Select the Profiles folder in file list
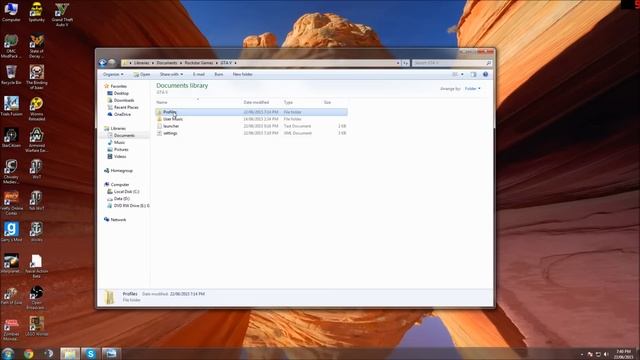The width and height of the screenshot is (640, 360). click(251, 112)
